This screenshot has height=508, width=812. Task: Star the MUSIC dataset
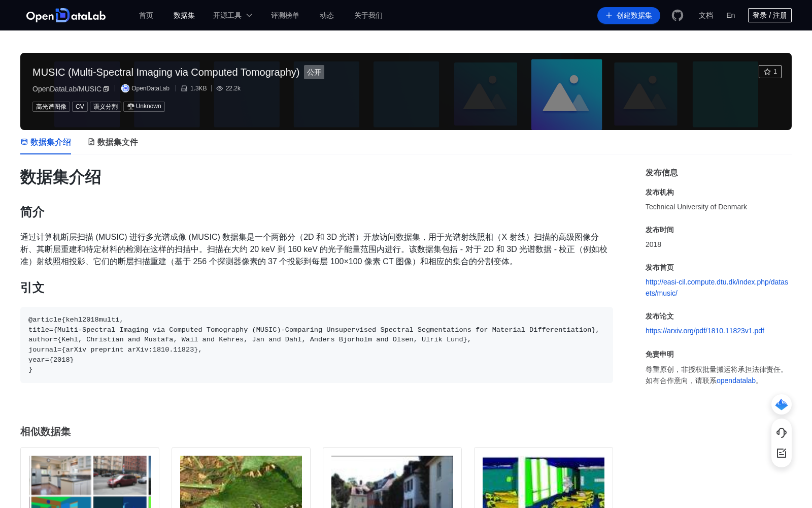770,72
